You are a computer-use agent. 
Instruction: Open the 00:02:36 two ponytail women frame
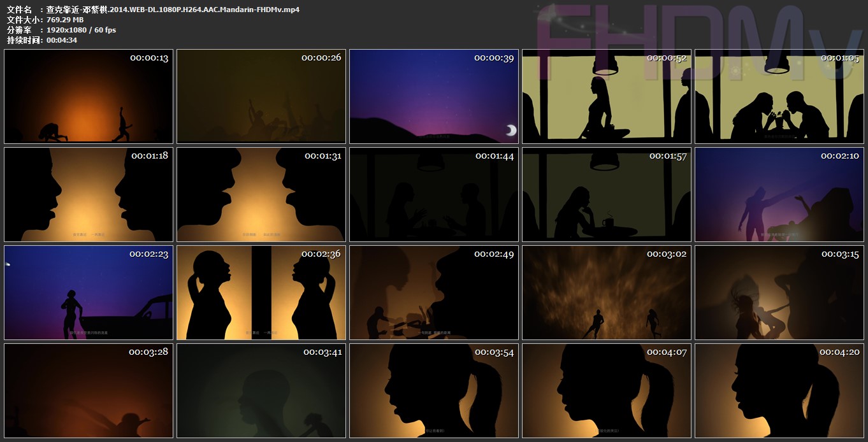click(261, 292)
